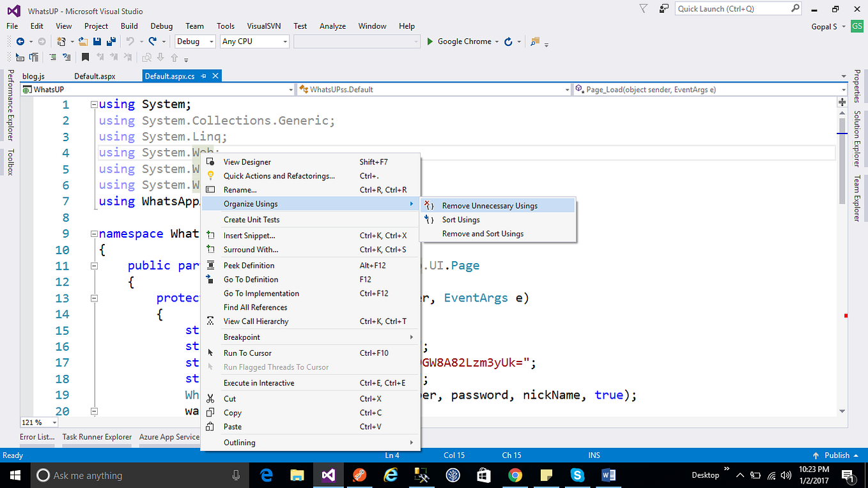Image resolution: width=868 pixels, height=488 pixels.
Task: Pin the Default.aspx.cs tab
Action: 204,75
